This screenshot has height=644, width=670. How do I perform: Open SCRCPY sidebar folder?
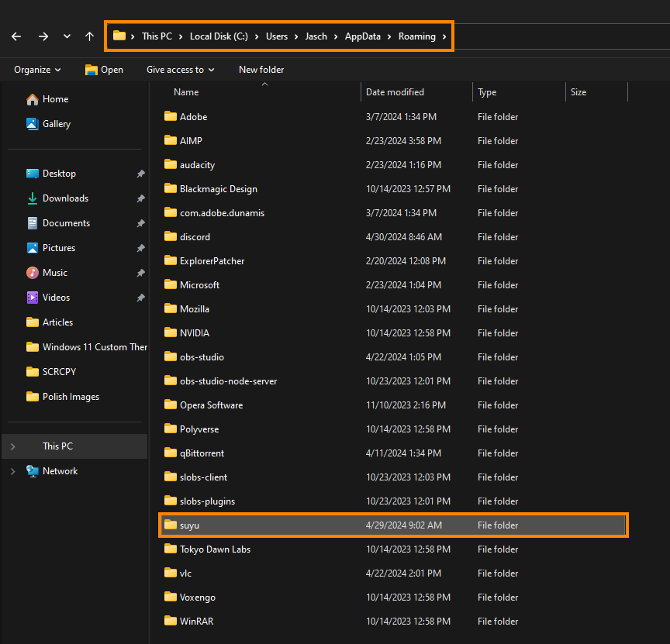pyautogui.click(x=51, y=371)
